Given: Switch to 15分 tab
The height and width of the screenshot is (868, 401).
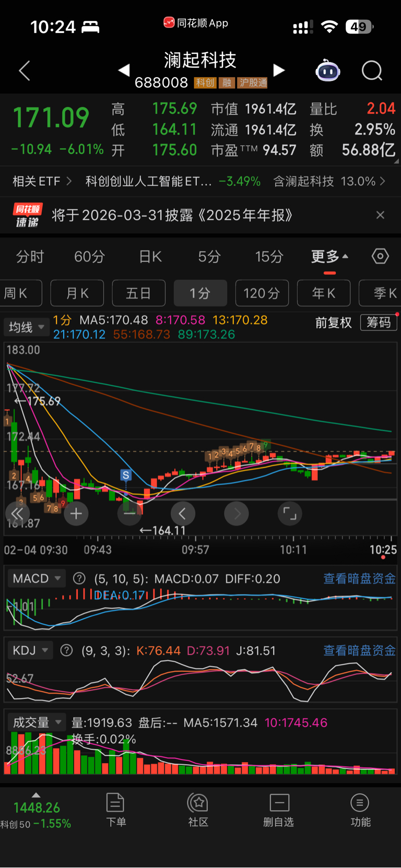Looking at the screenshot, I should (x=269, y=256).
